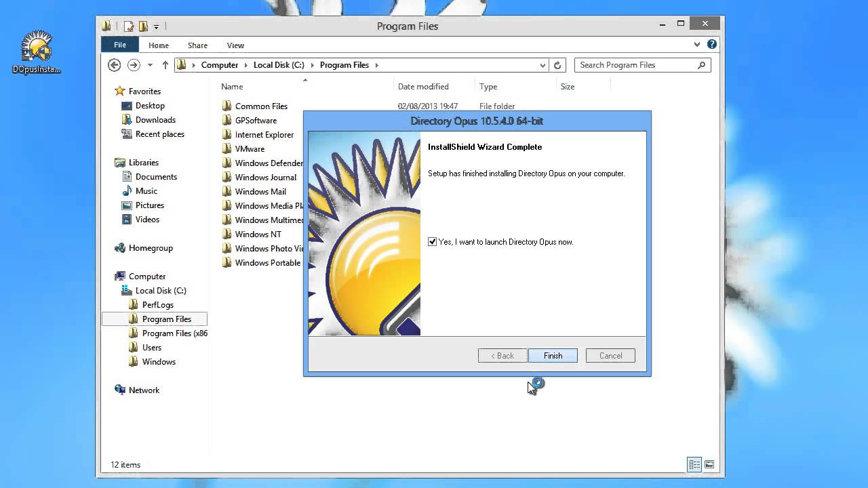Select the Internet Explorer folder icon

click(x=227, y=135)
